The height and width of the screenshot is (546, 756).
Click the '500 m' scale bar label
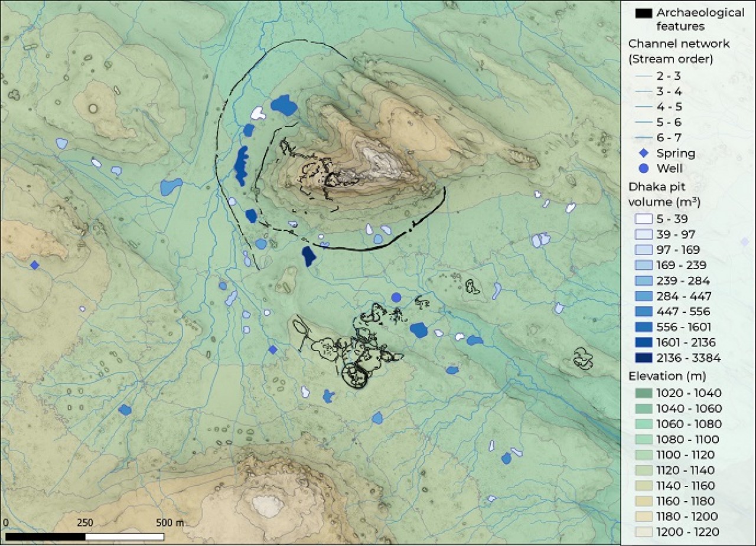[171, 523]
